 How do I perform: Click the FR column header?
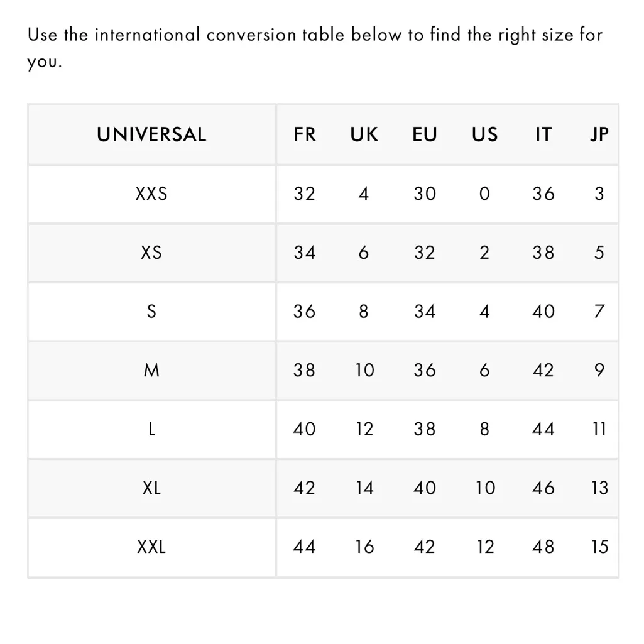305,134
